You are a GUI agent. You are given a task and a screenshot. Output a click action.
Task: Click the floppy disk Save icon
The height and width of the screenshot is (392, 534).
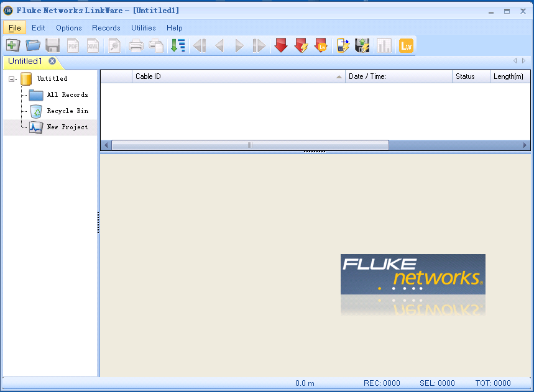click(x=53, y=45)
